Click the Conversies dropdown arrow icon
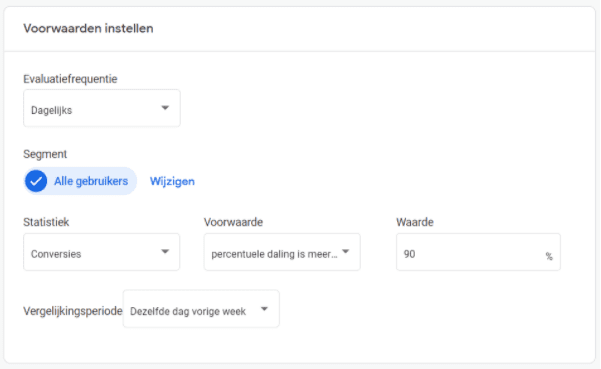 point(165,252)
